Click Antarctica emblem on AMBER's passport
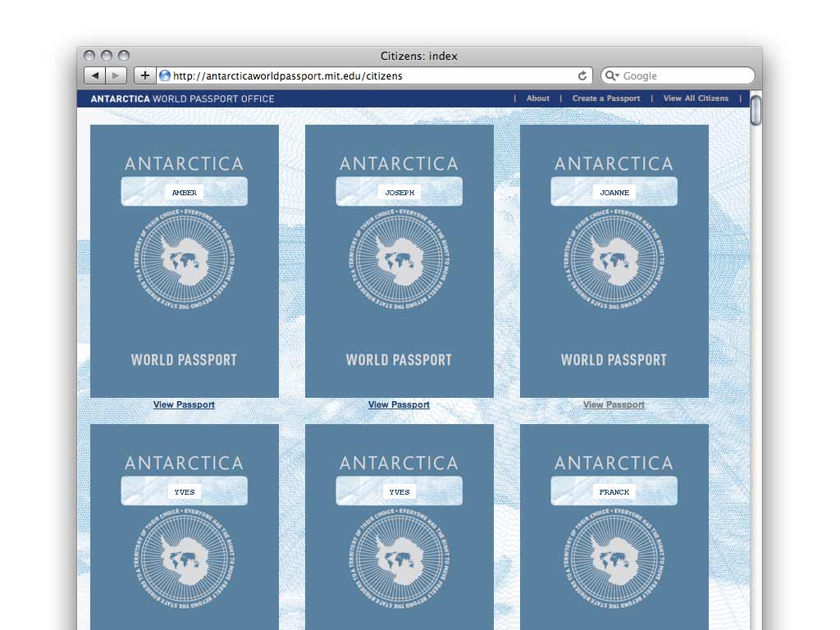 click(x=185, y=260)
